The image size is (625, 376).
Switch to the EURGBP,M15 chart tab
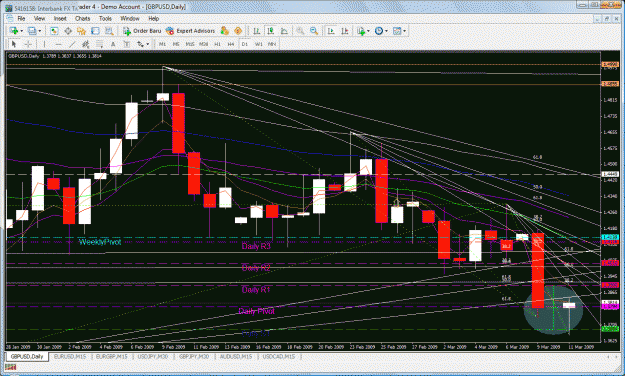pos(112,356)
